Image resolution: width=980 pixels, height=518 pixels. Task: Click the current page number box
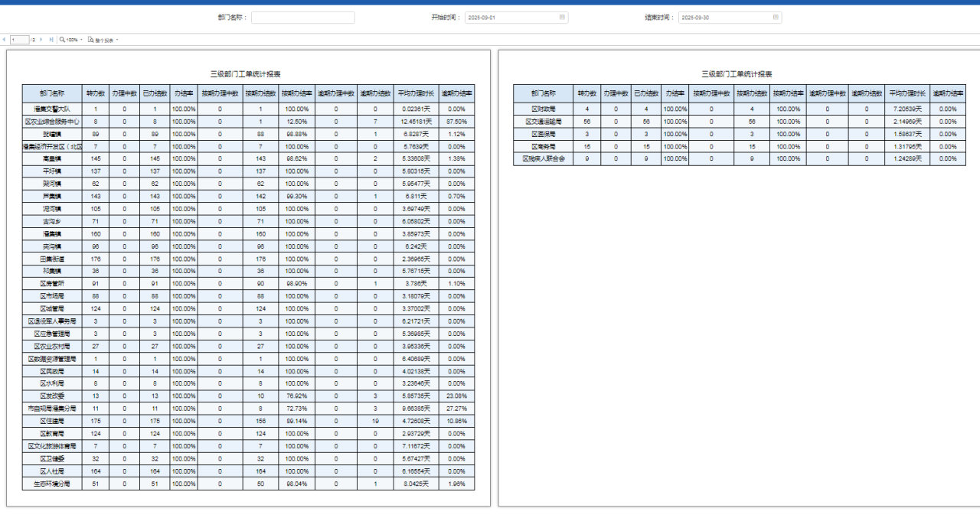pos(20,39)
